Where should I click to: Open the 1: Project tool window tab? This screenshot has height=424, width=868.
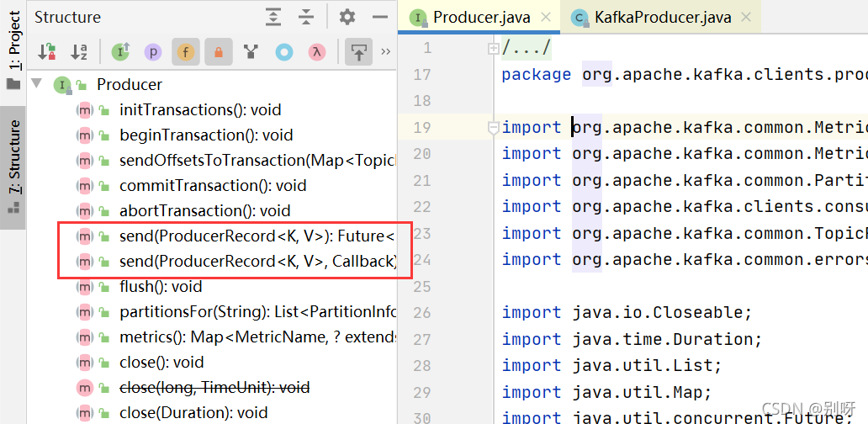tap(13, 51)
